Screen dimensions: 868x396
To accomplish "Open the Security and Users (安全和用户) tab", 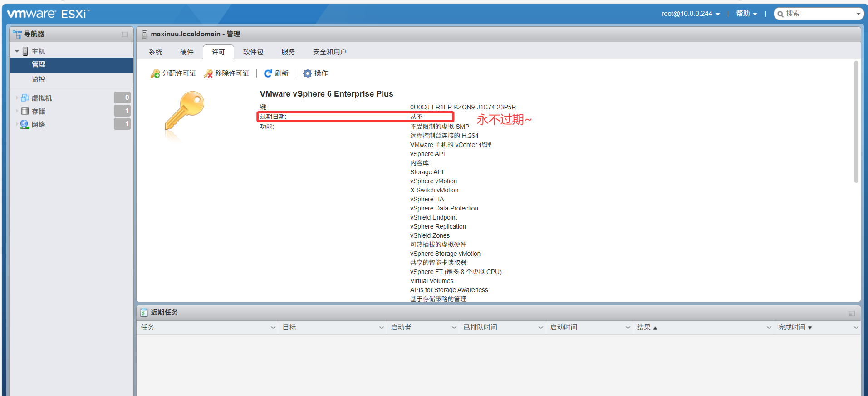I will click(330, 52).
